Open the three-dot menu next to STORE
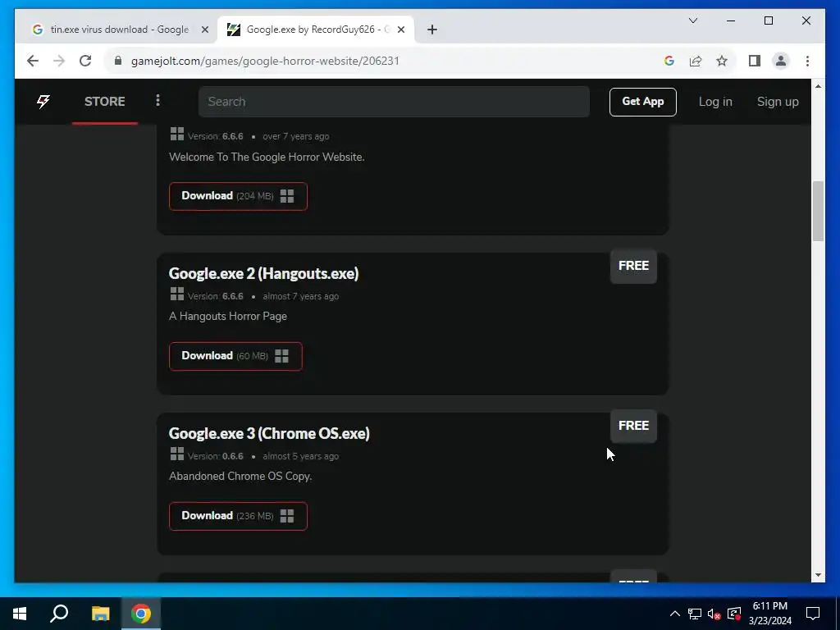The height and width of the screenshot is (630, 840). coord(157,101)
